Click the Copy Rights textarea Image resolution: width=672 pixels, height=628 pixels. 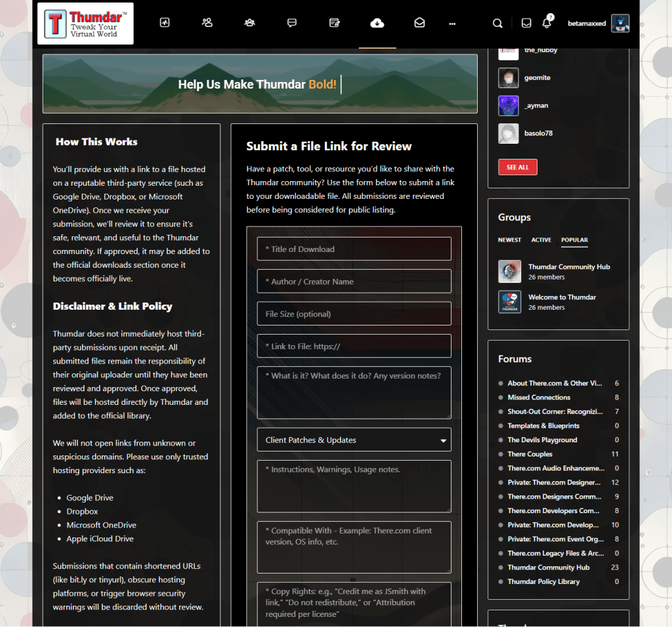(354, 605)
